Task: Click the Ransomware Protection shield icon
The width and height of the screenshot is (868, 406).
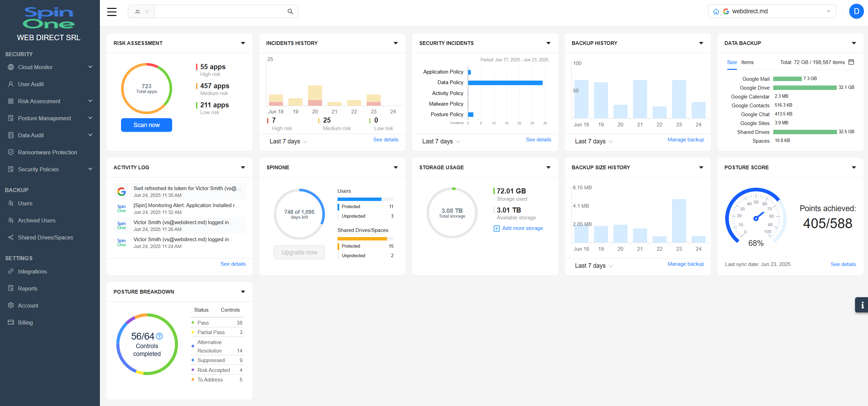Action: [11, 152]
